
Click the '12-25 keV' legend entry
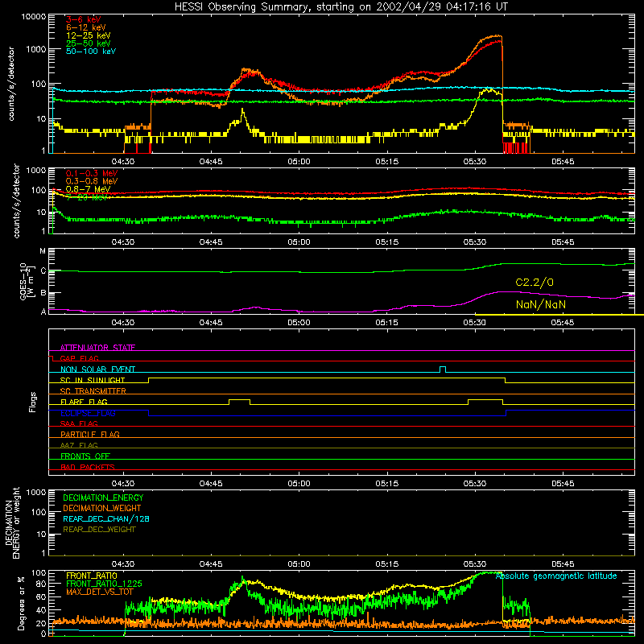pos(88,35)
